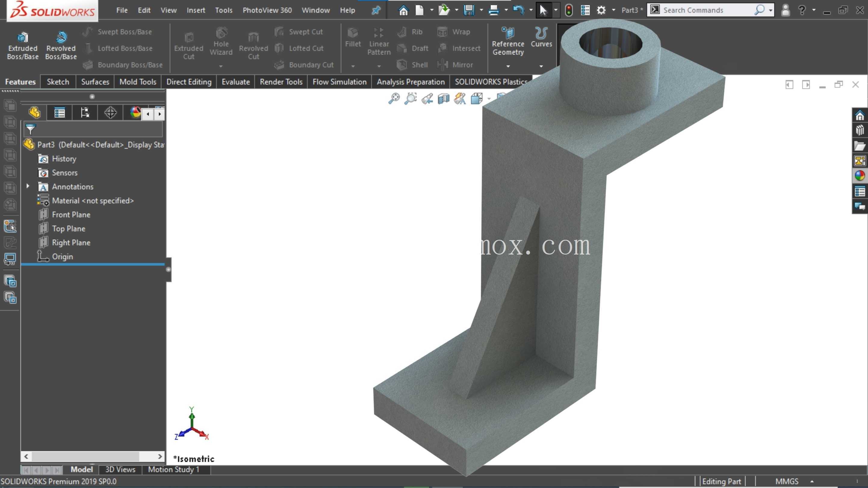This screenshot has height=488, width=868.
Task: Open the Reference Geometry dropdown arrow
Action: pyautogui.click(x=508, y=66)
